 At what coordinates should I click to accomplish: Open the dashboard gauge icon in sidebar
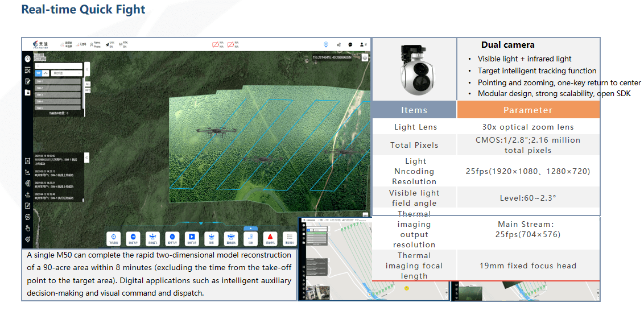pyautogui.click(x=27, y=59)
